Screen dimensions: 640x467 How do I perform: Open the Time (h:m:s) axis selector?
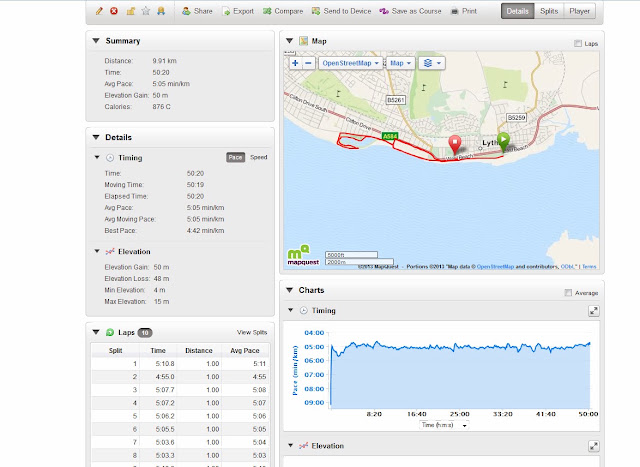(x=444, y=425)
